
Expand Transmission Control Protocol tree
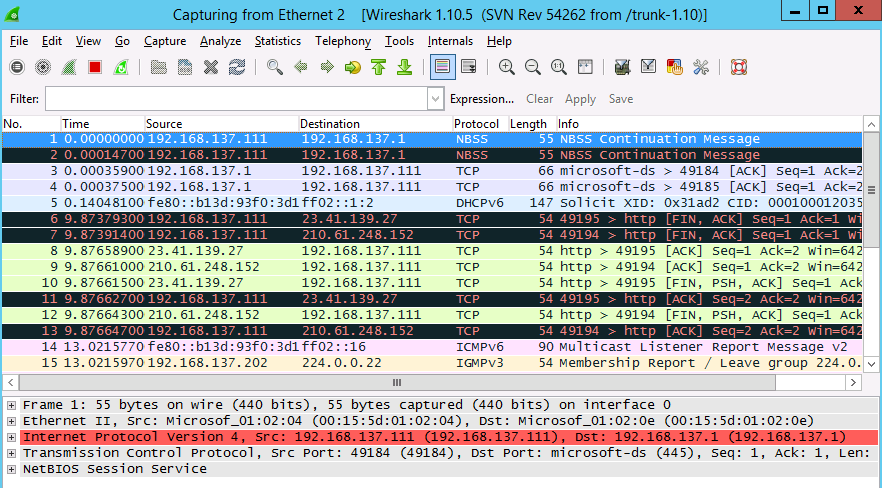[11, 453]
